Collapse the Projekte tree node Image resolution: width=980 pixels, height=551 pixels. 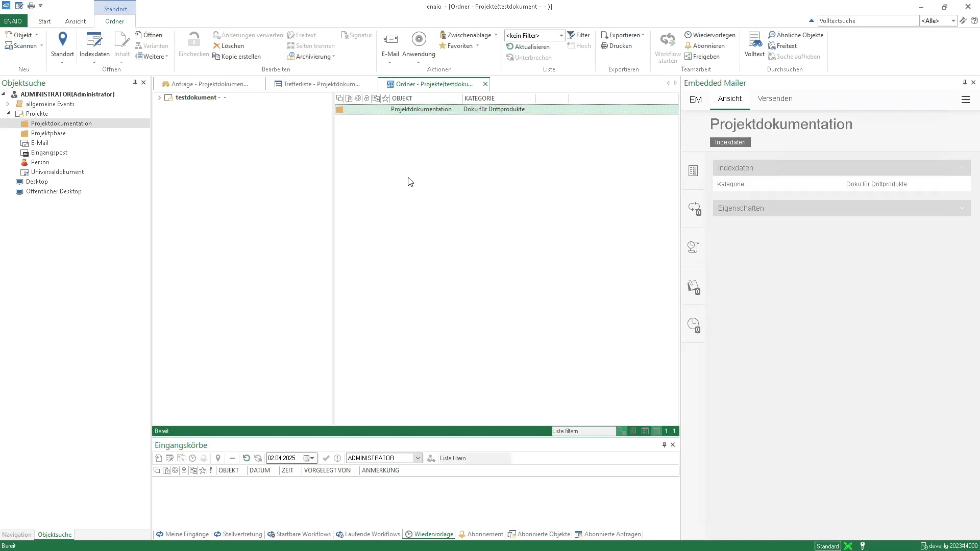8,114
